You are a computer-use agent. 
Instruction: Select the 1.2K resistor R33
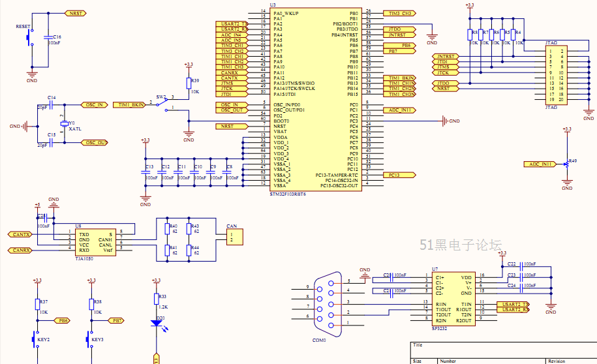click(x=156, y=299)
